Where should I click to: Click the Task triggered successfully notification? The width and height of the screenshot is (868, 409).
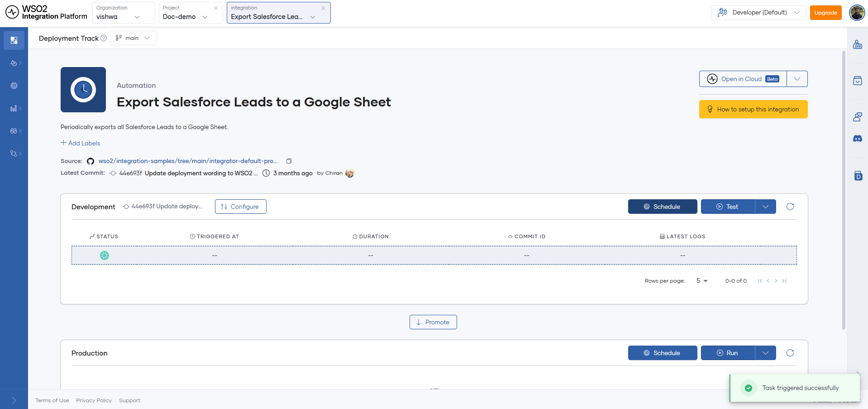(795, 388)
